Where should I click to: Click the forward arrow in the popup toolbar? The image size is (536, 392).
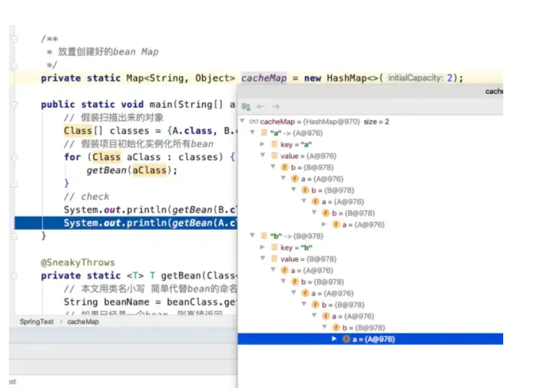point(276,106)
